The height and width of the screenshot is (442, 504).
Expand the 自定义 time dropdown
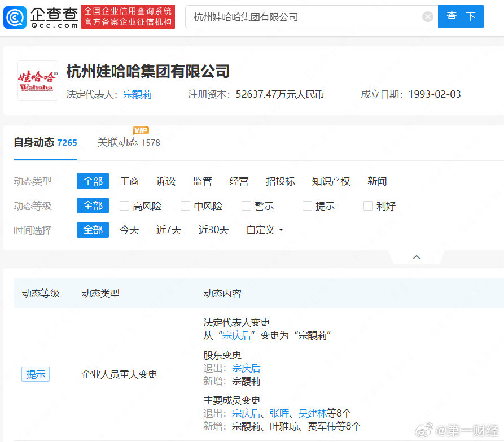coord(264,230)
